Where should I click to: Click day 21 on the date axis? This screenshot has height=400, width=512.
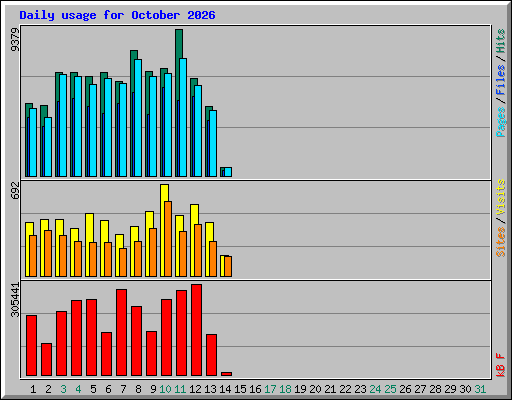click(330, 389)
